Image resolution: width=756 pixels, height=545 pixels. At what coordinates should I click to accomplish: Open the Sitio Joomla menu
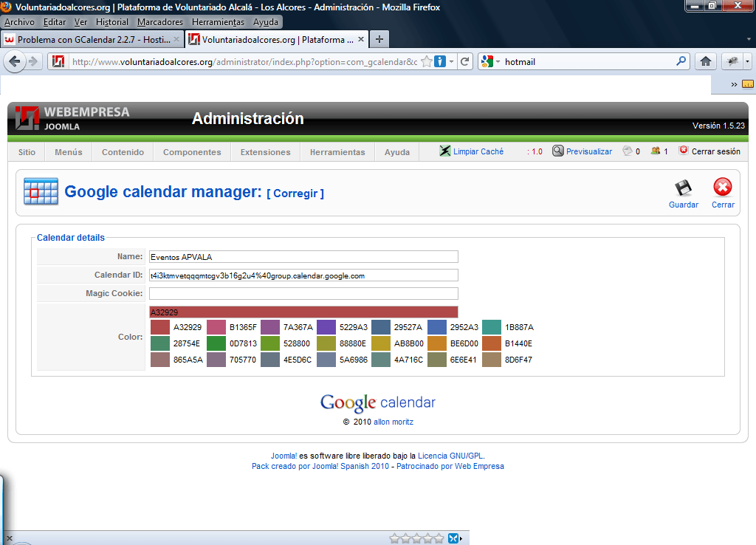pyautogui.click(x=27, y=152)
